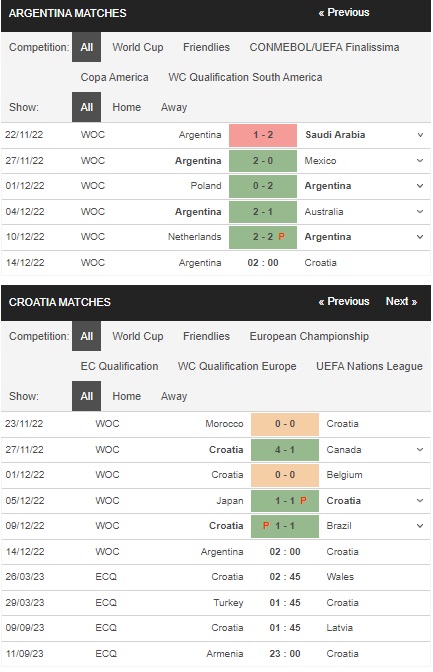Screen dimensions: 433x672
Task: Filter Argentina matches by World Cup
Action: point(138,47)
